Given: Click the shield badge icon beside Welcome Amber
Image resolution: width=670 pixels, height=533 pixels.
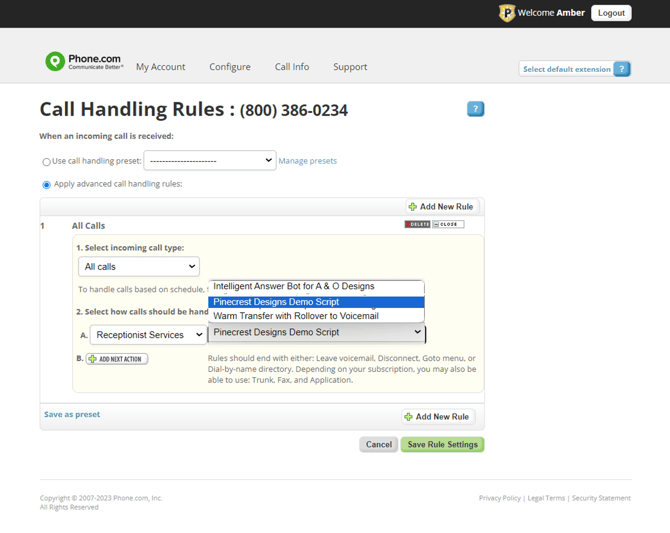Looking at the screenshot, I should point(507,13).
